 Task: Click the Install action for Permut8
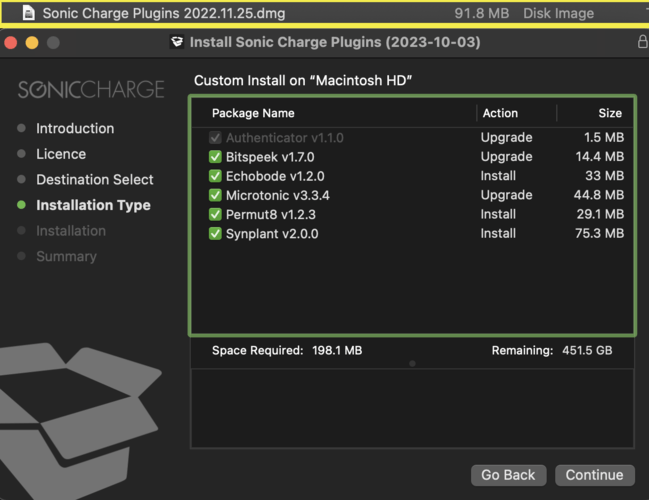[498, 214]
